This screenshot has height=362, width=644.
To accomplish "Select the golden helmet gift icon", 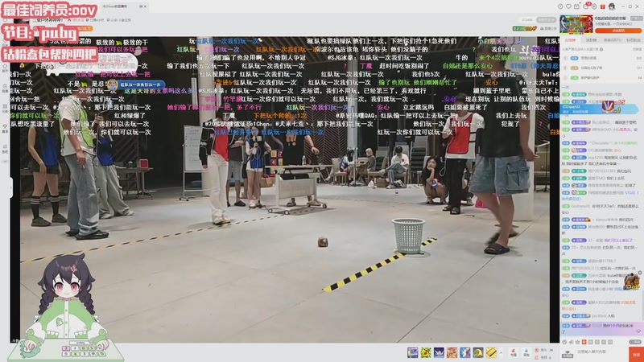I will 478,352.
